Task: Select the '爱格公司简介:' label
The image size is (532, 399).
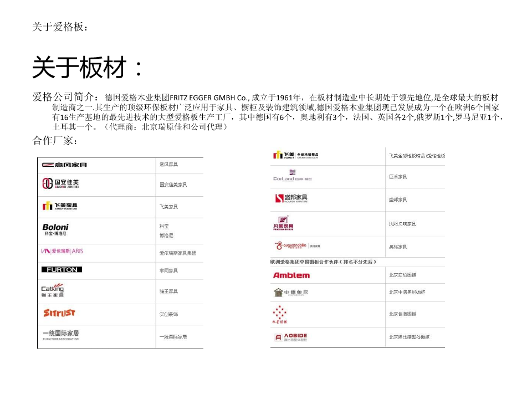Action: 65,97
